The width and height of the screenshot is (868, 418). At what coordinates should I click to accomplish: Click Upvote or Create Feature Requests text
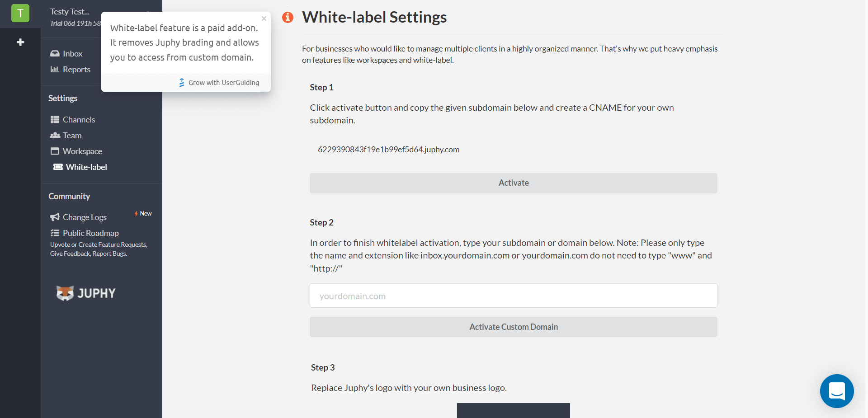[x=99, y=244]
